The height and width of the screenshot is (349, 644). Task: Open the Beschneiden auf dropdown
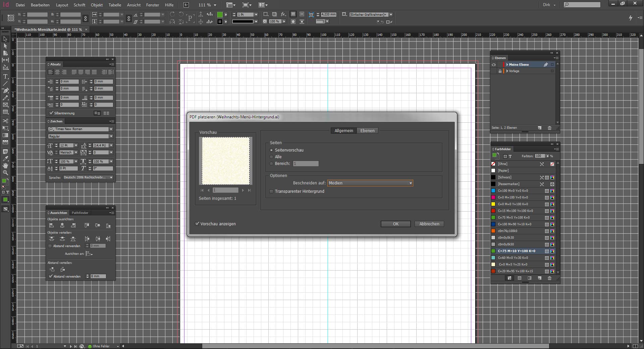[370, 183]
